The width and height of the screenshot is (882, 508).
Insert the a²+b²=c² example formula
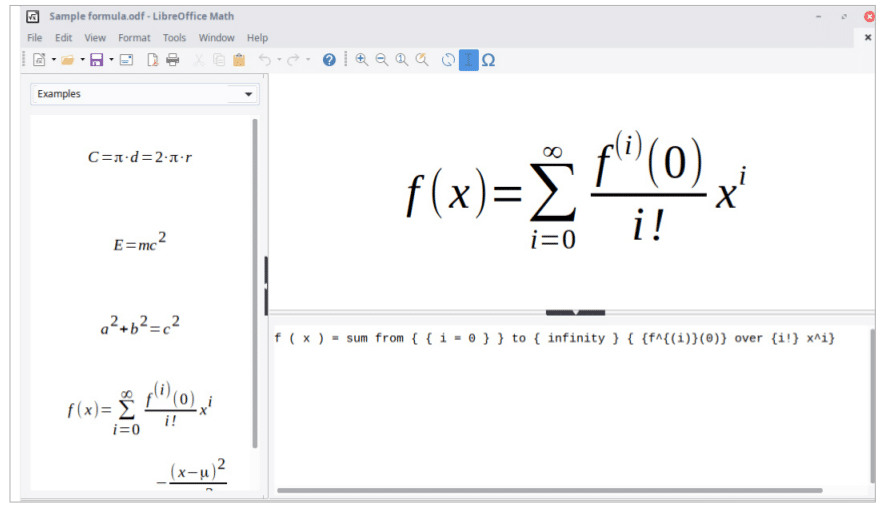pos(139,326)
